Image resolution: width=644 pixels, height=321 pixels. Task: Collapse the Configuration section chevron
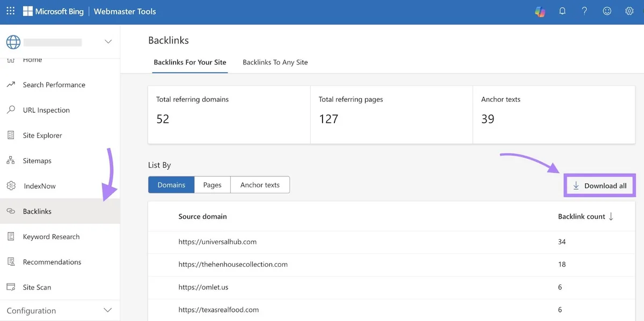[108, 310]
